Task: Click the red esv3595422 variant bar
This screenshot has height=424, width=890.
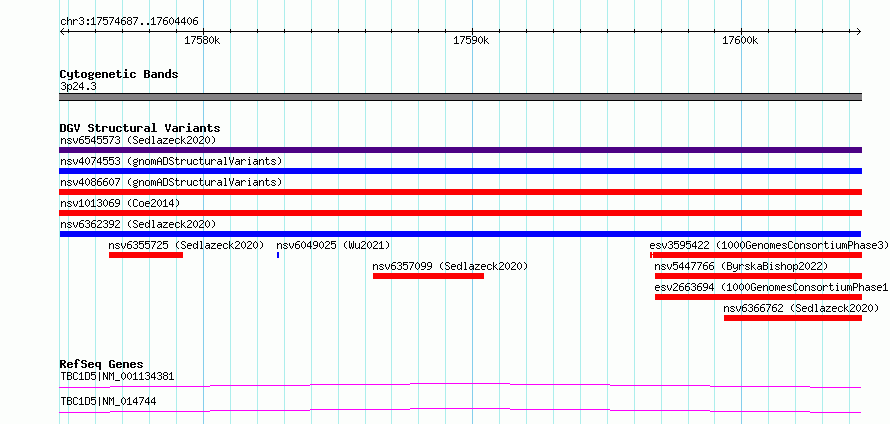Action: (x=756, y=255)
